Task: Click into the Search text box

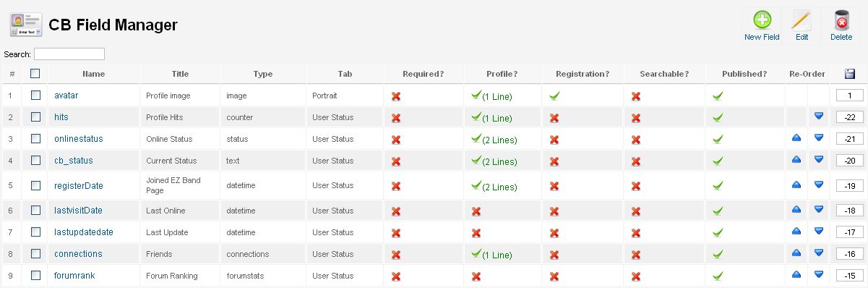Action: click(69, 54)
